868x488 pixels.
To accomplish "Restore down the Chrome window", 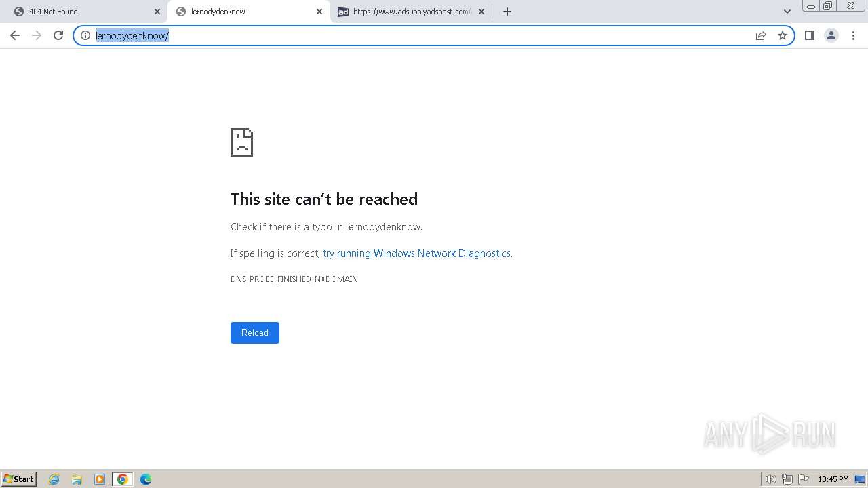I will point(828,6).
